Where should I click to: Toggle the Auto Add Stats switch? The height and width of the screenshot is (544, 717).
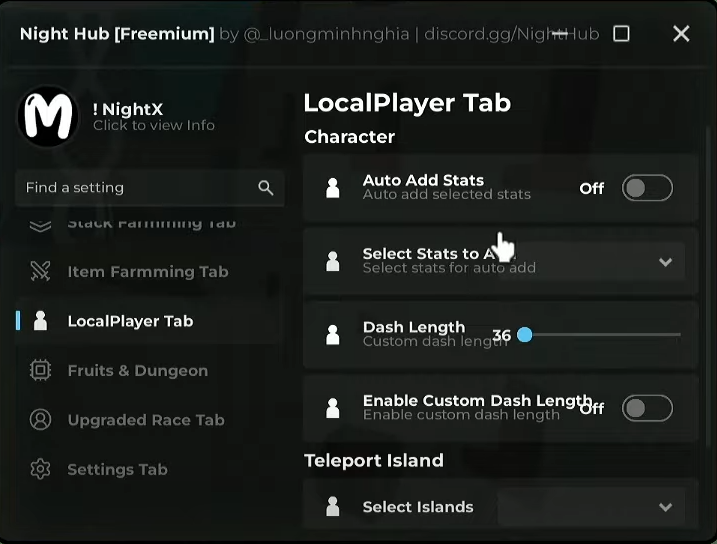646,188
